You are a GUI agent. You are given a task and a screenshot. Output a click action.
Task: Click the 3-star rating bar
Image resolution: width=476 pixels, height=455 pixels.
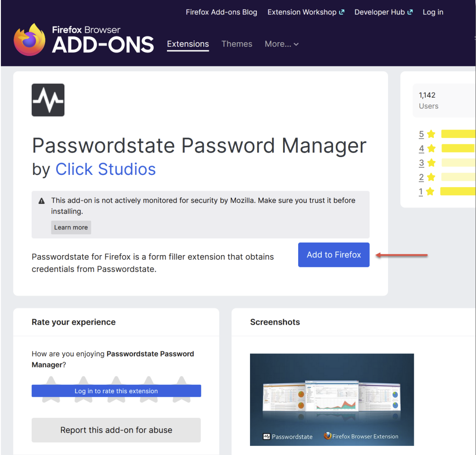[458, 163]
